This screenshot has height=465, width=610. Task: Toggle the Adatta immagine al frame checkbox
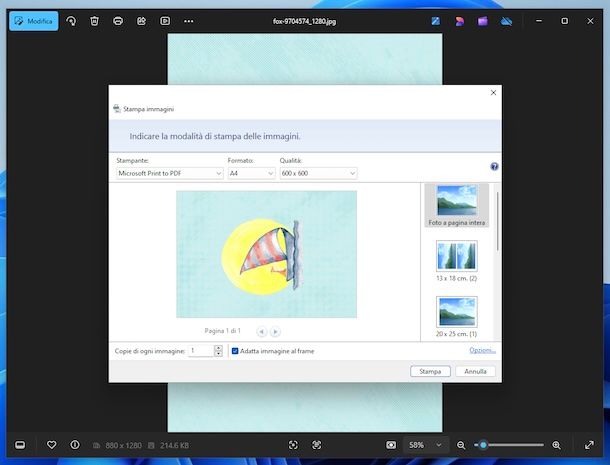coord(235,351)
